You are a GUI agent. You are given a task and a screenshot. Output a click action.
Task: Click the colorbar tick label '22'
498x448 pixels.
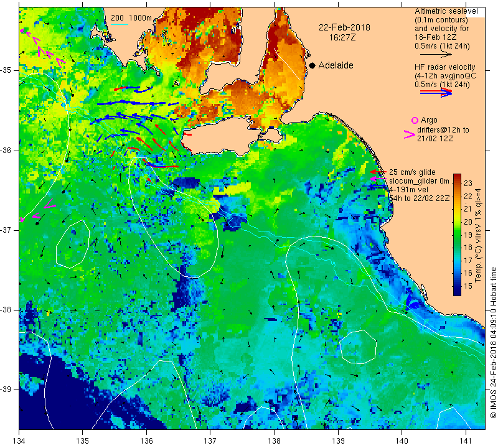coord(468,196)
